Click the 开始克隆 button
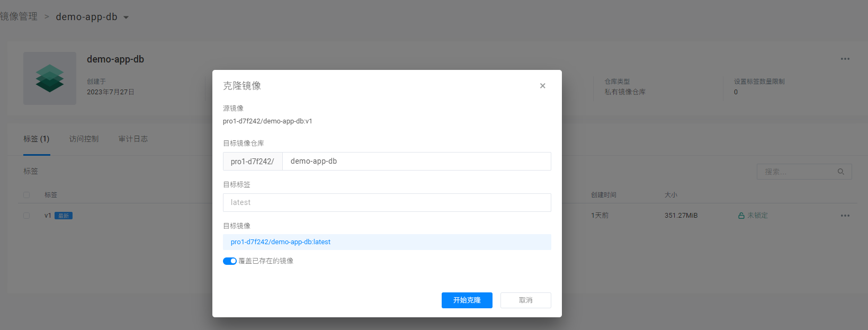Screen dimensions: 868x330 467,300
